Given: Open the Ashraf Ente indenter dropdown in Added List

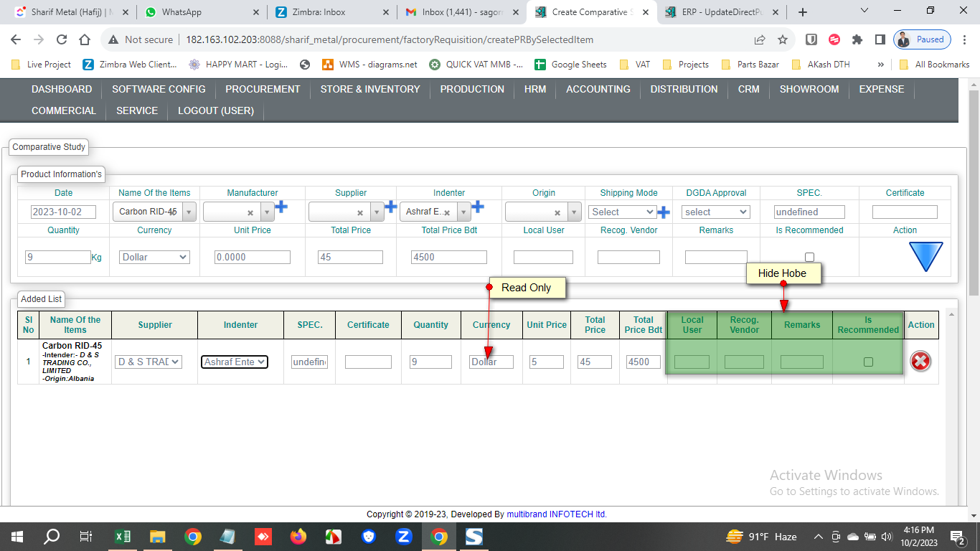Looking at the screenshot, I should 235,362.
